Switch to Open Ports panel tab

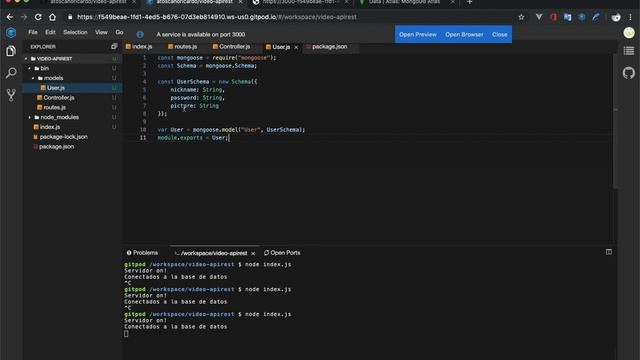click(x=282, y=253)
